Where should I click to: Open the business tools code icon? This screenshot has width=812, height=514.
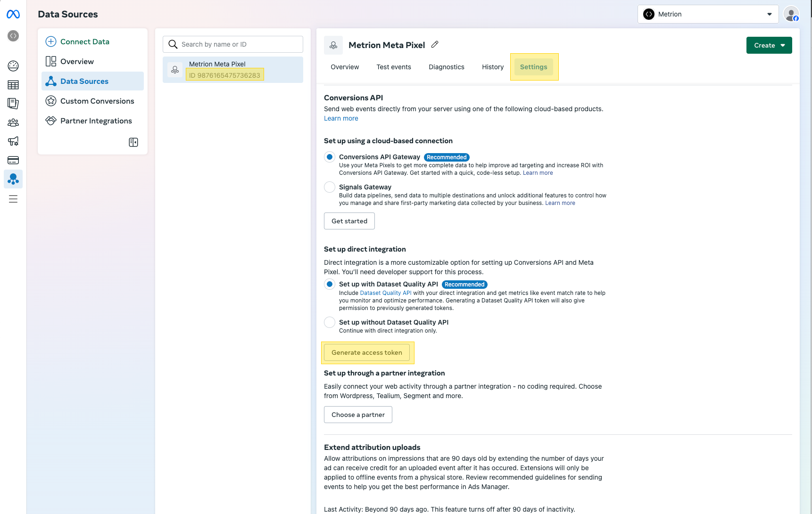(x=13, y=36)
